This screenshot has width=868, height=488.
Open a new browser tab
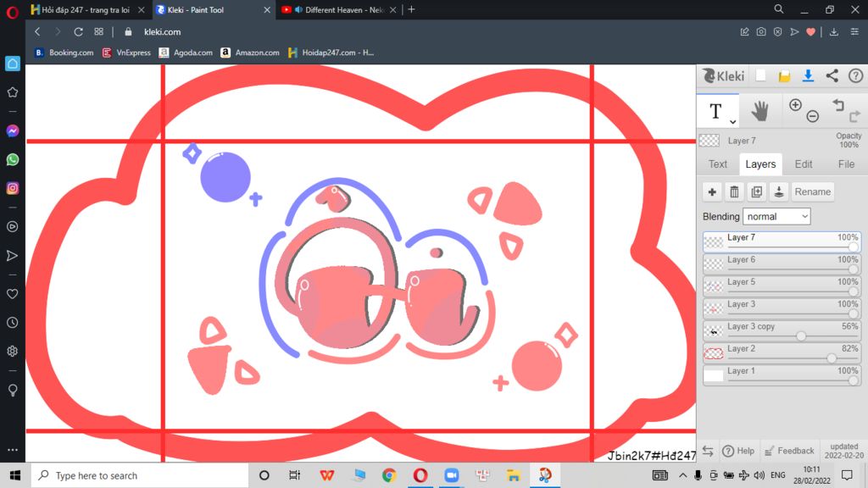tap(411, 9)
